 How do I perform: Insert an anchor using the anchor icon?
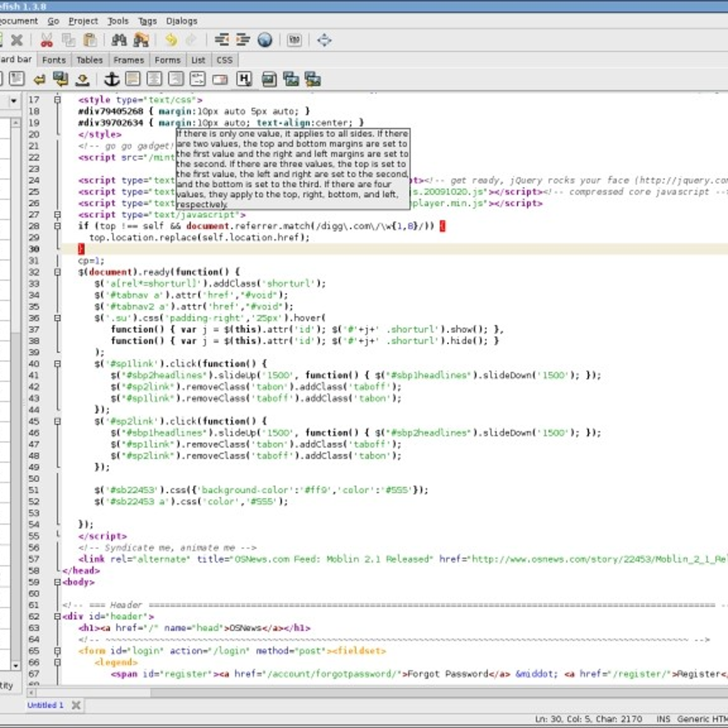[x=111, y=79]
